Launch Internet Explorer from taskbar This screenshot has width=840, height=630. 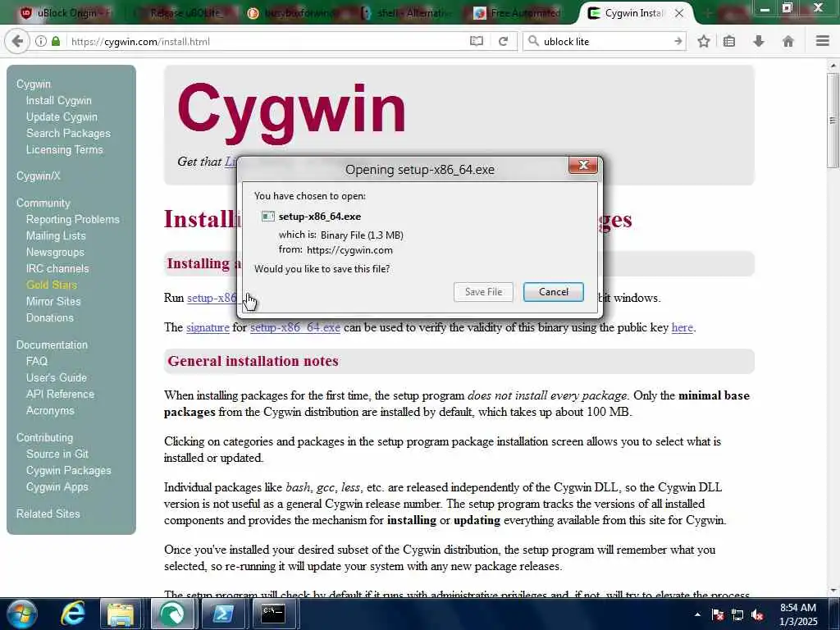72,614
